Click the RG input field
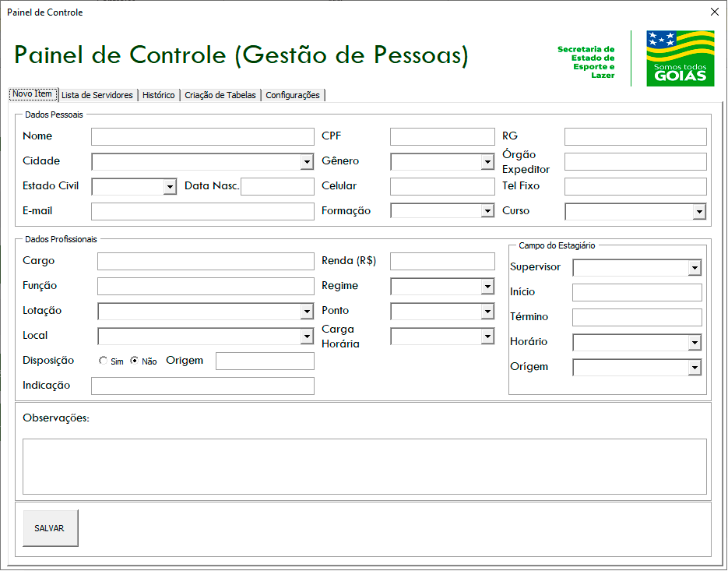This screenshot has height=571, width=728. 635,137
